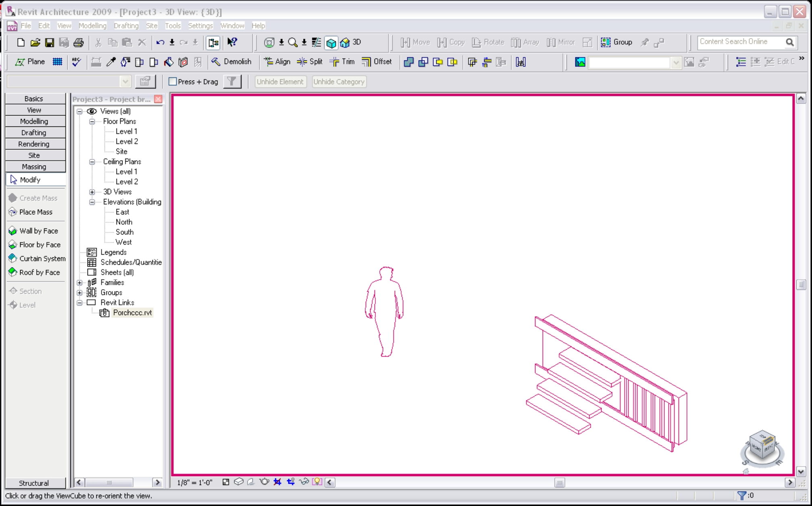Viewport: 812px width, 506px height.
Task: Click the ViewCube navigation widget
Action: pos(762,444)
